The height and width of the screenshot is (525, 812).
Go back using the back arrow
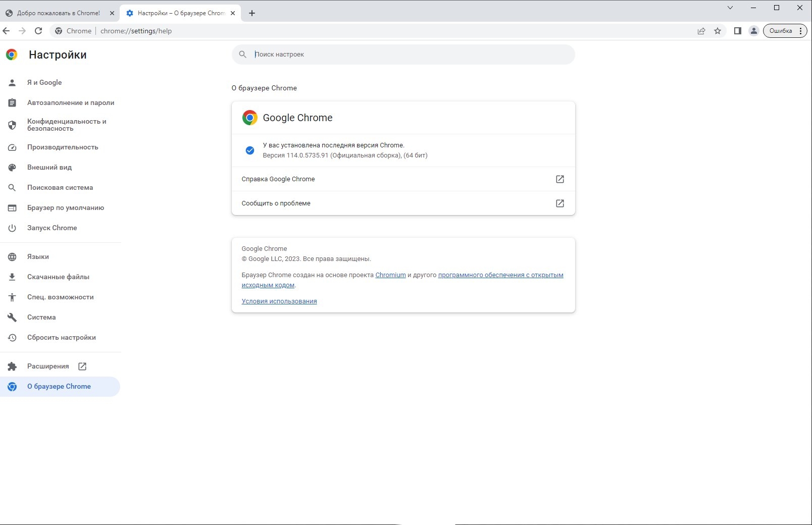[6, 31]
